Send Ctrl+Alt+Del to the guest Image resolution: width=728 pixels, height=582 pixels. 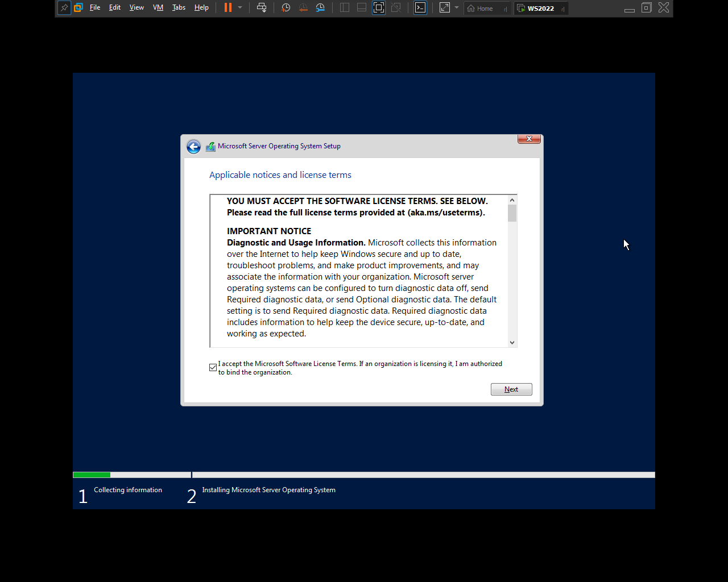[262, 8]
